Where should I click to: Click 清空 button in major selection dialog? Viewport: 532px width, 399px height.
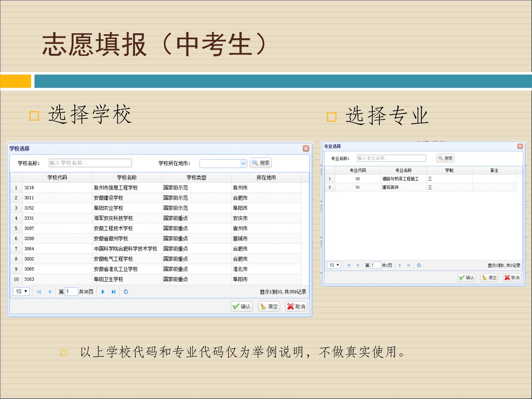[489, 277]
